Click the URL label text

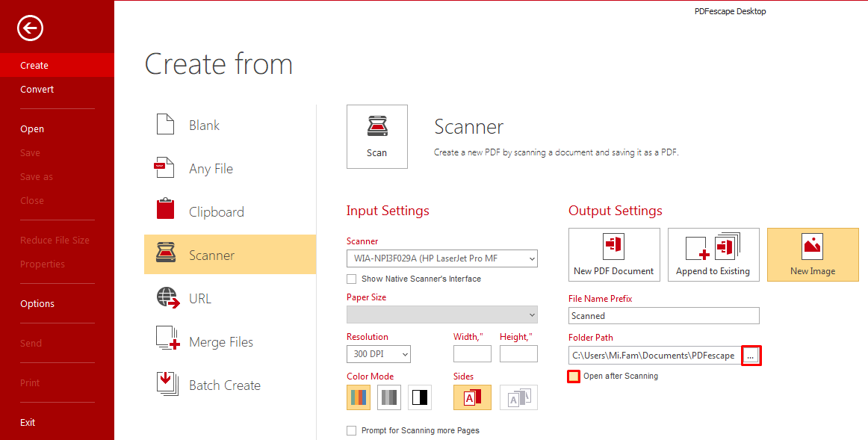pos(200,299)
